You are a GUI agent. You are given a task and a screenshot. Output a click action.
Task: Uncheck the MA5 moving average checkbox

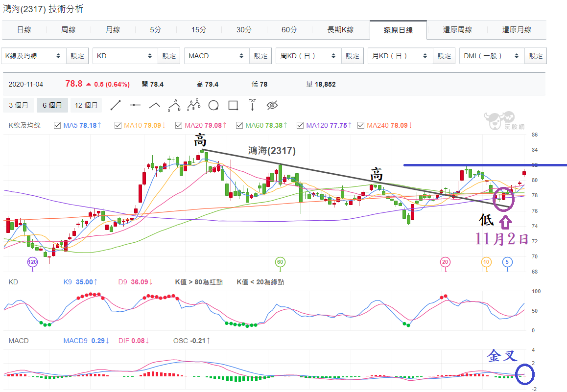(57, 125)
